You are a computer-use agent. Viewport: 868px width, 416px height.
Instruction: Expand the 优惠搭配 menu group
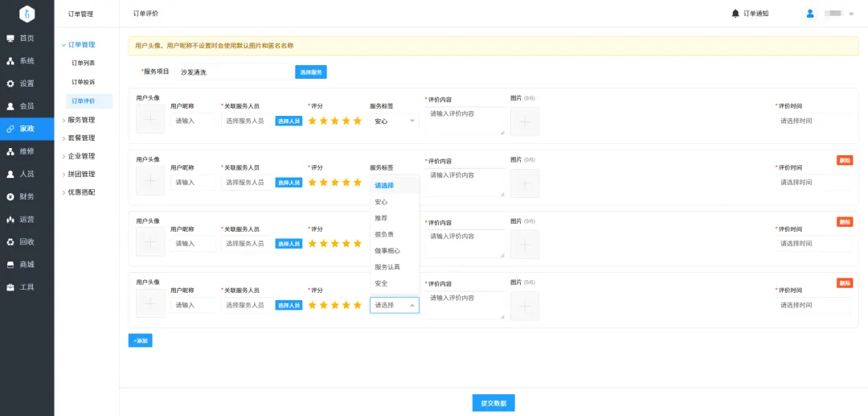click(x=78, y=192)
